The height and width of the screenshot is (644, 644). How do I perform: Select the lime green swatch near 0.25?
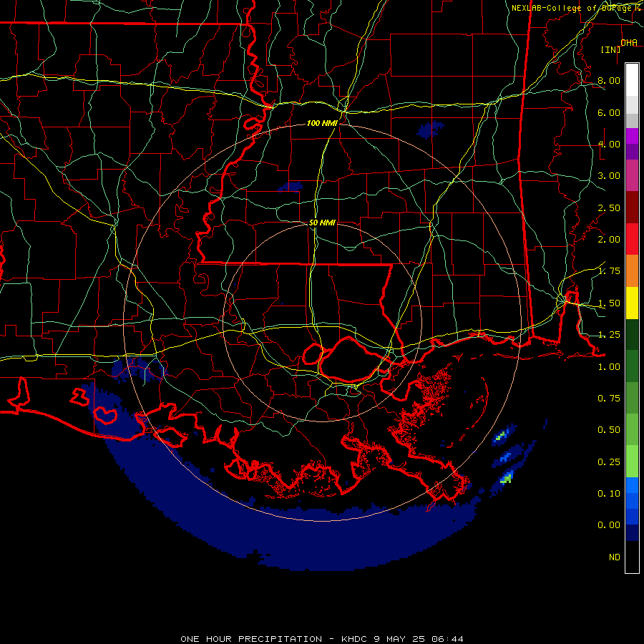pos(632,462)
